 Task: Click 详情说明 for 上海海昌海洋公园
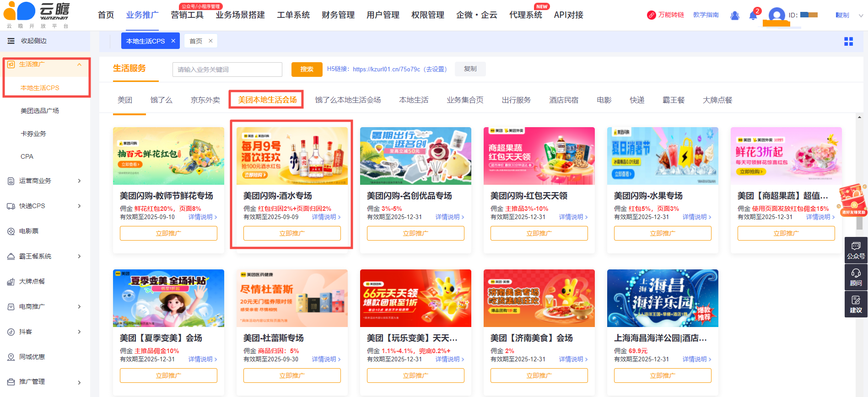click(x=697, y=359)
